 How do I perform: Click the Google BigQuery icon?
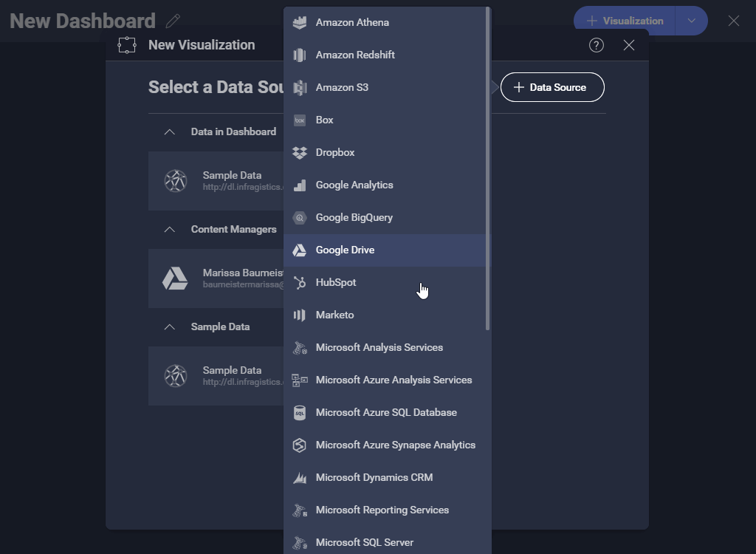tap(300, 218)
